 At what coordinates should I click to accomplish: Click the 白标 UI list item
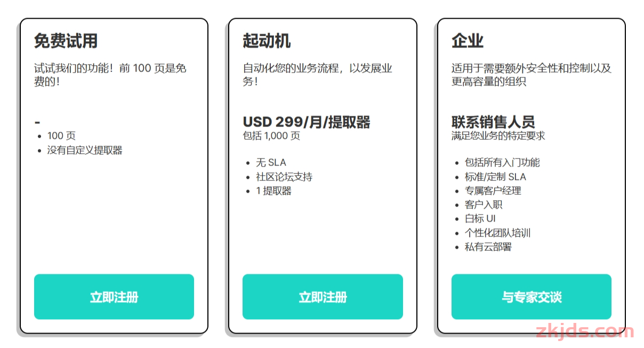480,219
